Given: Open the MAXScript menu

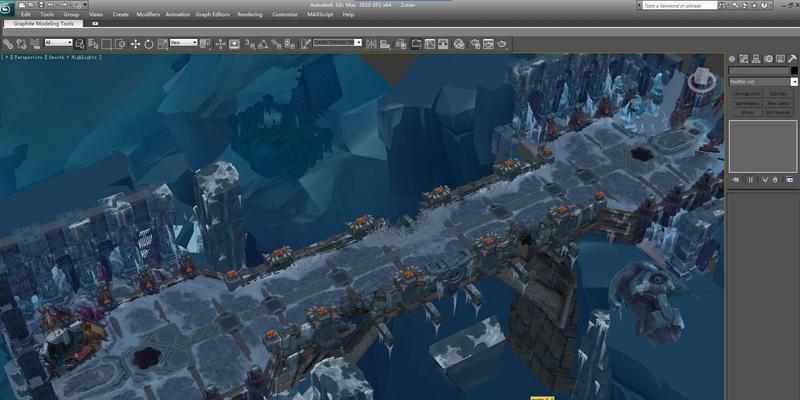Looking at the screenshot, I should tap(320, 14).
